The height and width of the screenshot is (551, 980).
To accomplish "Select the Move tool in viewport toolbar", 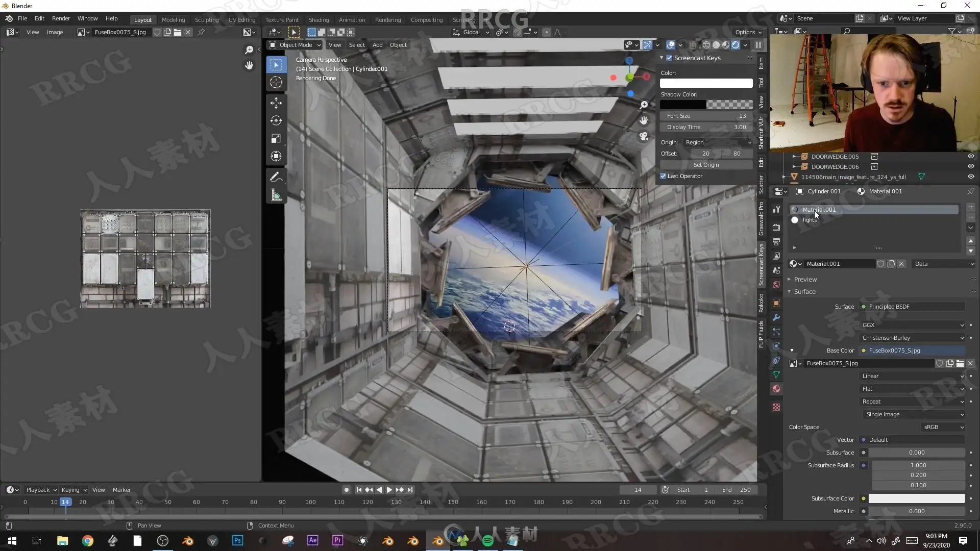I will click(x=276, y=103).
